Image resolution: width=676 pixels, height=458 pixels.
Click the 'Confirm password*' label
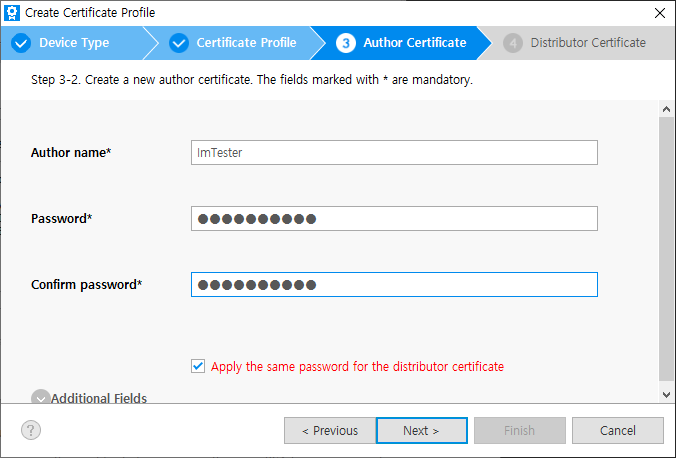(x=86, y=285)
